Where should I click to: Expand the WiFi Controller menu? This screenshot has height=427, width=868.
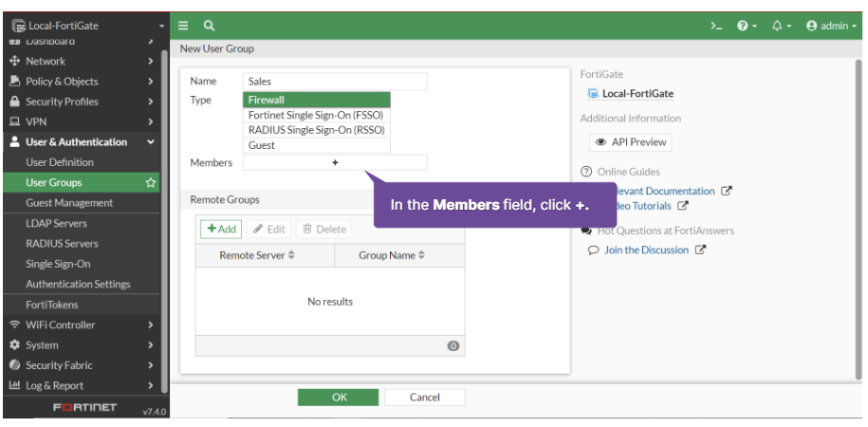click(82, 325)
